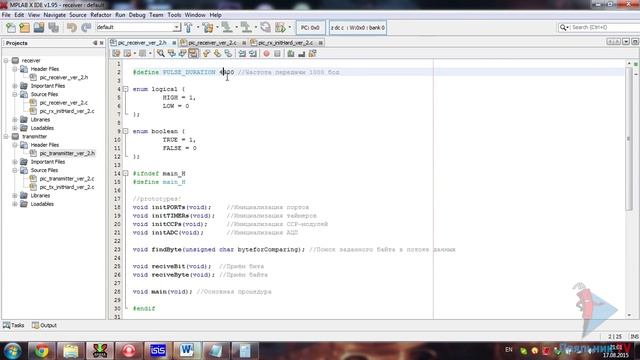Select pic_receiver_ver_2.h in Projects tree
Viewport: 640px width, 360px height.
coord(64,78)
